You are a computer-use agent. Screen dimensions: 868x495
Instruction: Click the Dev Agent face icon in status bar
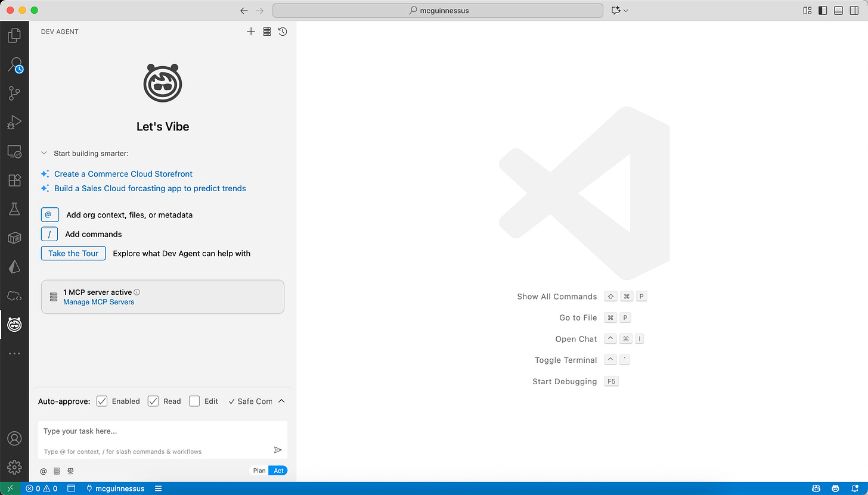pos(835,488)
